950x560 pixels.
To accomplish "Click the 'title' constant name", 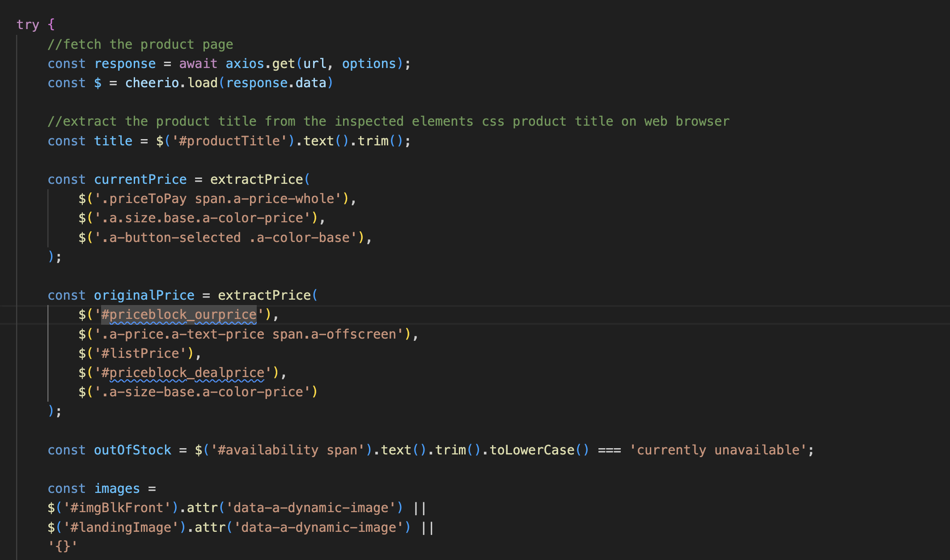I will coord(113,141).
